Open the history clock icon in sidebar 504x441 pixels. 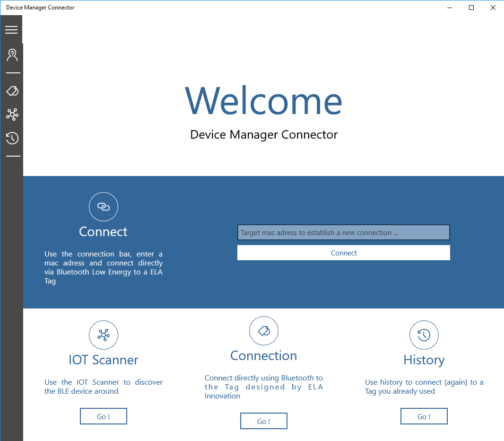(x=12, y=138)
